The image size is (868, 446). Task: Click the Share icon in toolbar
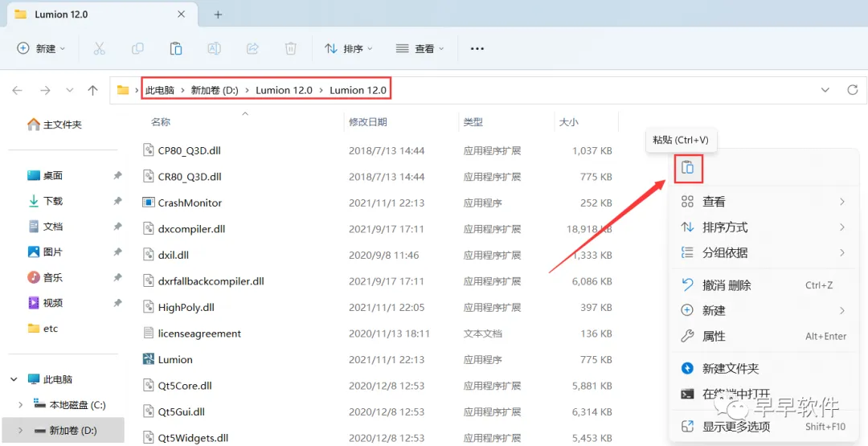(x=252, y=49)
